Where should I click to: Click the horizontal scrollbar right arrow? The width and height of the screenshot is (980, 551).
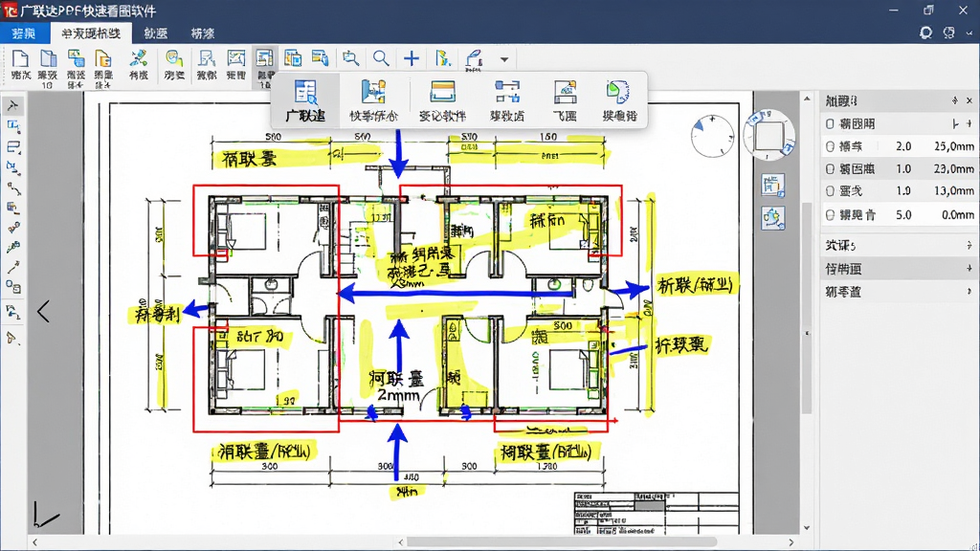click(791, 542)
